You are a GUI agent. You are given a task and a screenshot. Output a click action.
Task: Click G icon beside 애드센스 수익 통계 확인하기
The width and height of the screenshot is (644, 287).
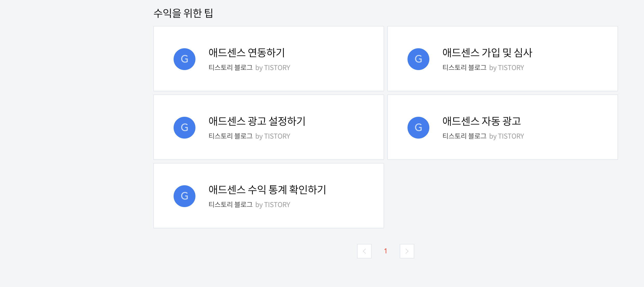[x=185, y=196]
